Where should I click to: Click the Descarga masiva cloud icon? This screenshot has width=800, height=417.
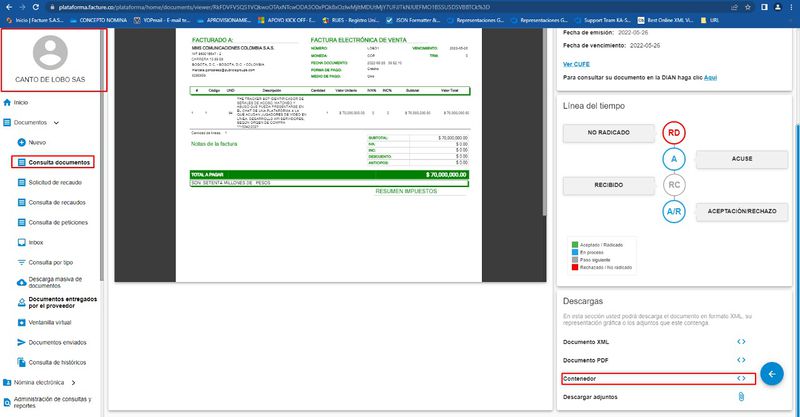click(x=21, y=282)
